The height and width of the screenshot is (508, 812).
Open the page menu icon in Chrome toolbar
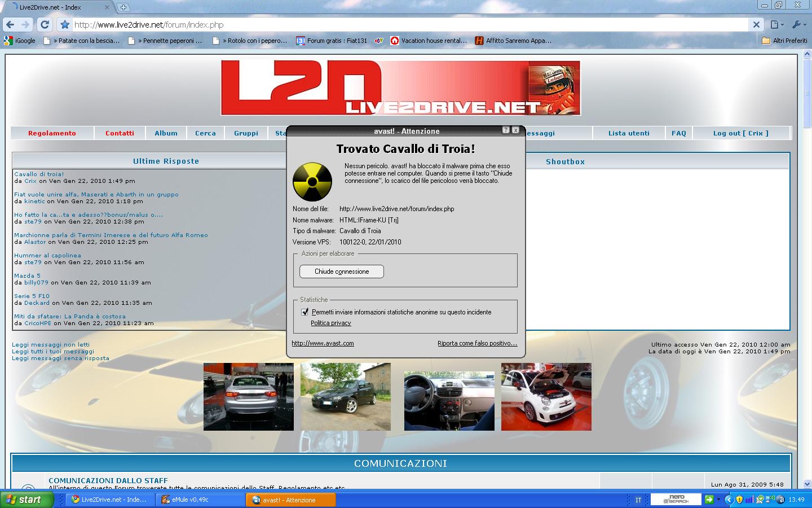tap(777, 25)
